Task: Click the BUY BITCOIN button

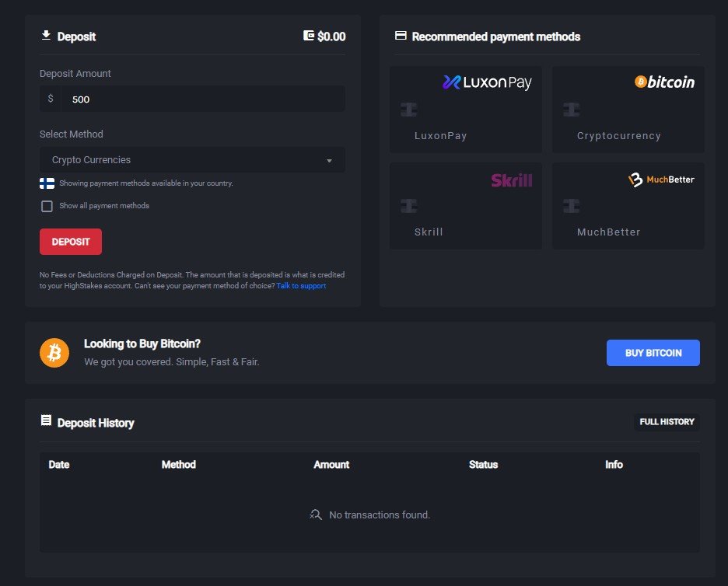Action: (x=653, y=353)
